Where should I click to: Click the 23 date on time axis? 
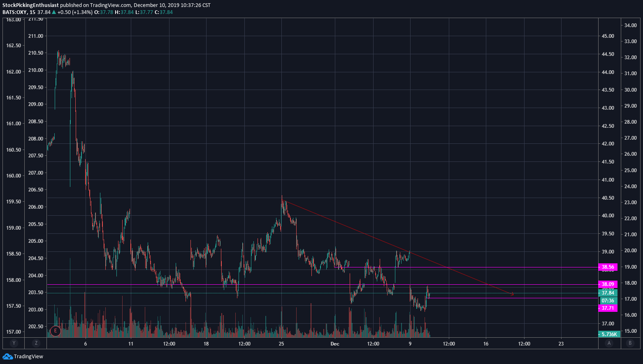[x=561, y=344]
